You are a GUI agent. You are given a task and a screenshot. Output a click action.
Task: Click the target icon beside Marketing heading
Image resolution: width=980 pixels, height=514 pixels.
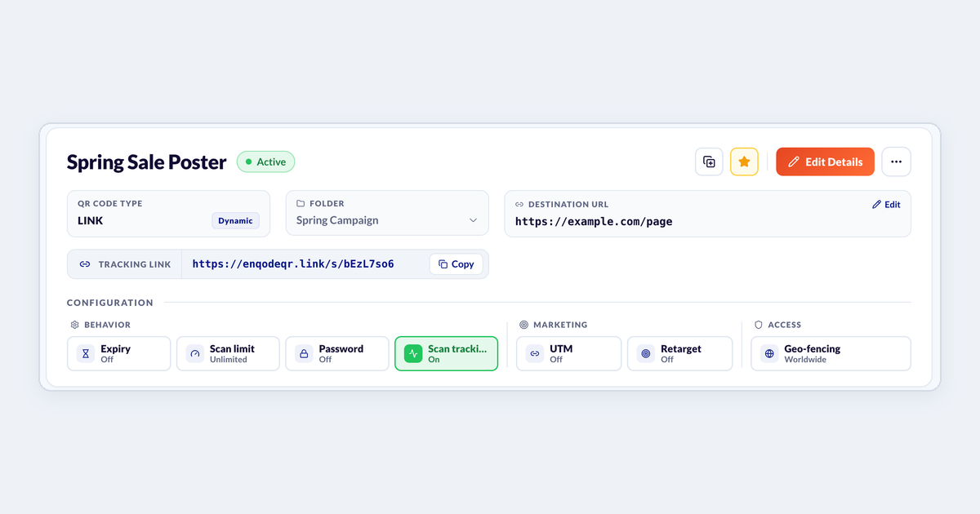coord(524,325)
